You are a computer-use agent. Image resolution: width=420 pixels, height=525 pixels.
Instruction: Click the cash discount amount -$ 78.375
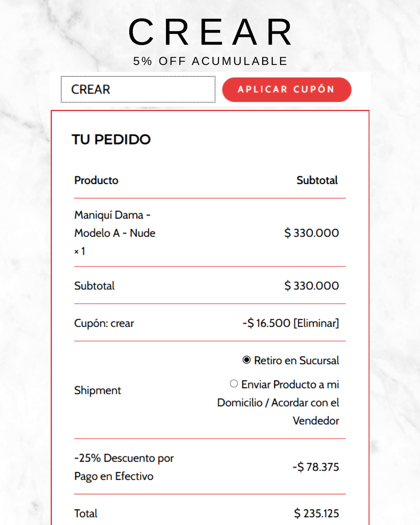click(x=316, y=467)
